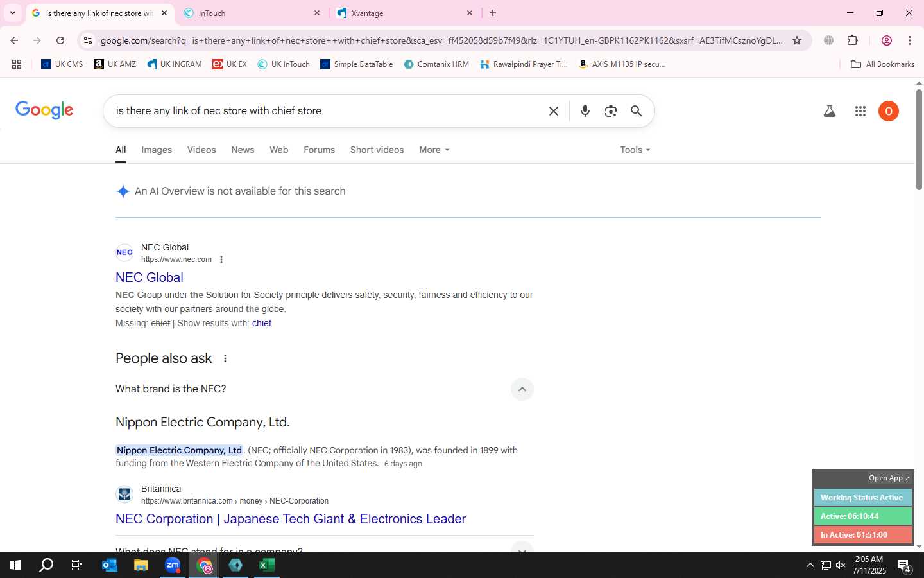
Task: Open UK EX bookmark
Action: pos(230,64)
